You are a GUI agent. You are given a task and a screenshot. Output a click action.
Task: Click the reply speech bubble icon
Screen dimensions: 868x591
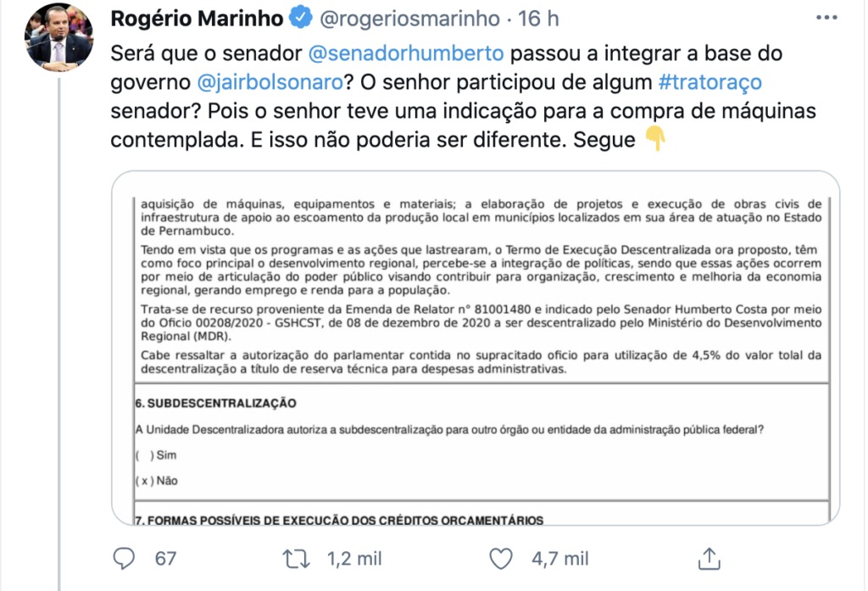tap(124, 558)
